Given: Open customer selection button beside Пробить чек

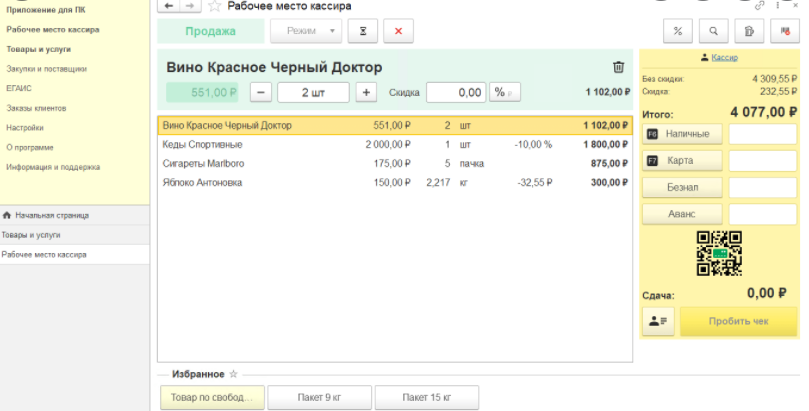Looking at the screenshot, I should 658,321.
